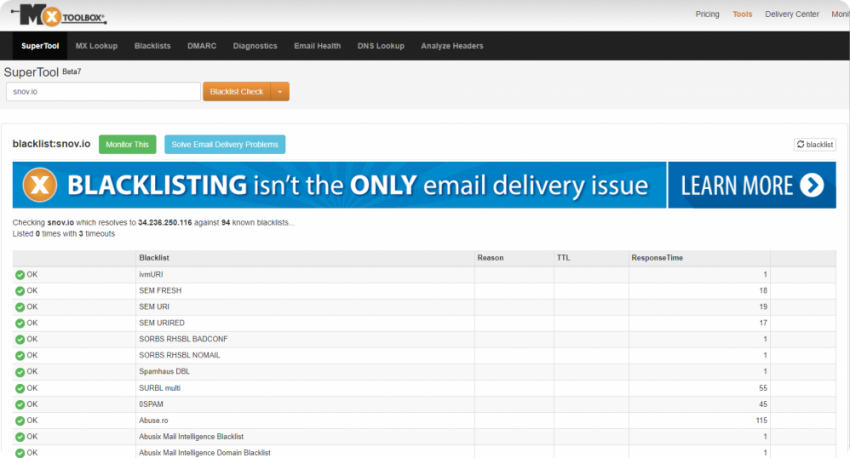
Task: Click the OK check icon for SEM URI
Action: 20,307
